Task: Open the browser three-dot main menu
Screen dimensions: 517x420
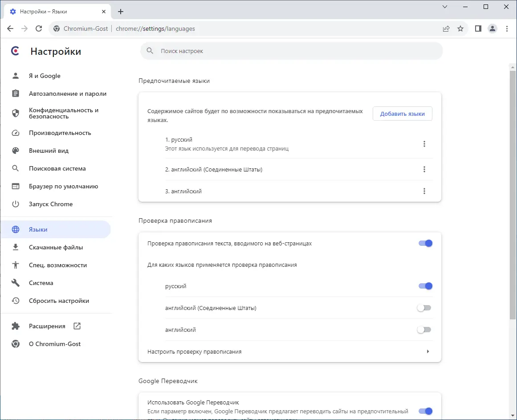Action: (x=507, y=29)
